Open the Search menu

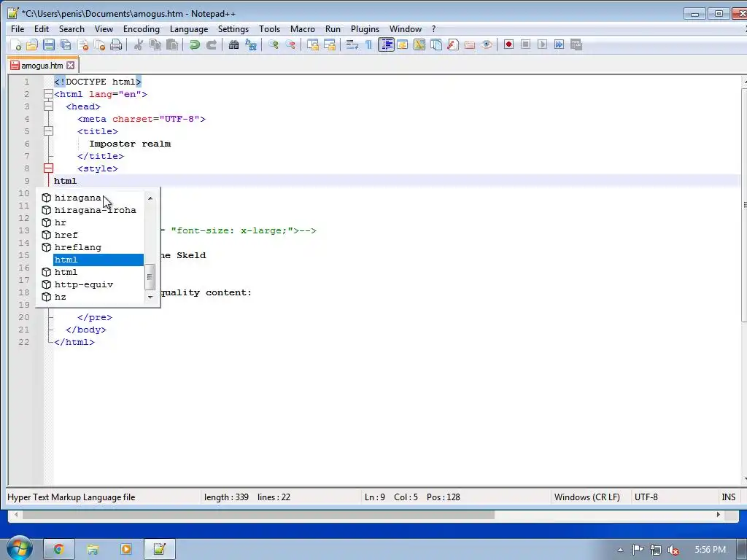tap(71, 29)
